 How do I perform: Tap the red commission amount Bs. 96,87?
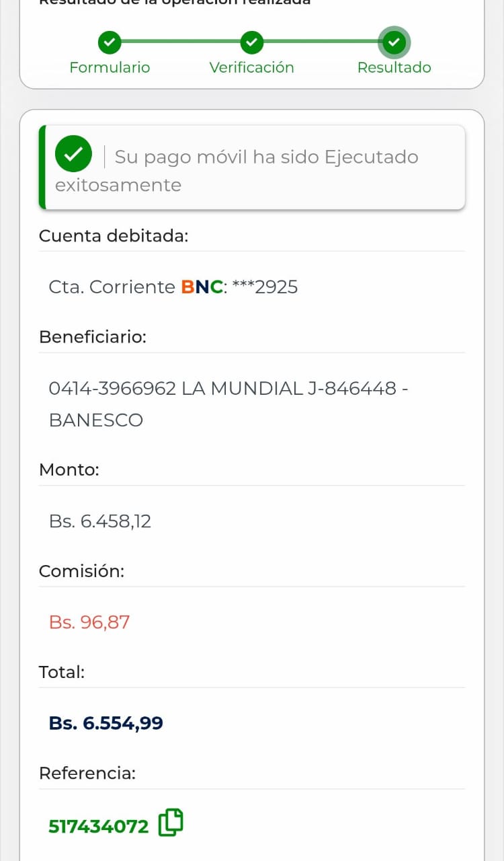tap(89, 622)
